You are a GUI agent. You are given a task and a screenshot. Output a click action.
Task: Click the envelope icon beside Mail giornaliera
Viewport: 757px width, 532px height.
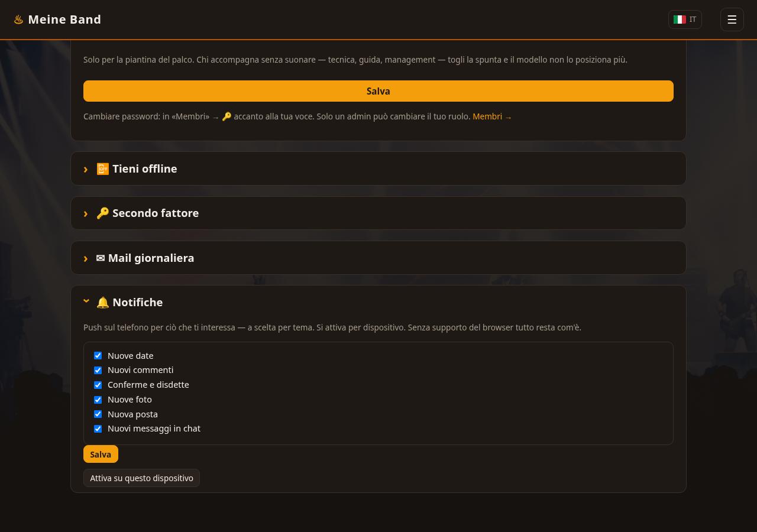[x=101, y=258]
